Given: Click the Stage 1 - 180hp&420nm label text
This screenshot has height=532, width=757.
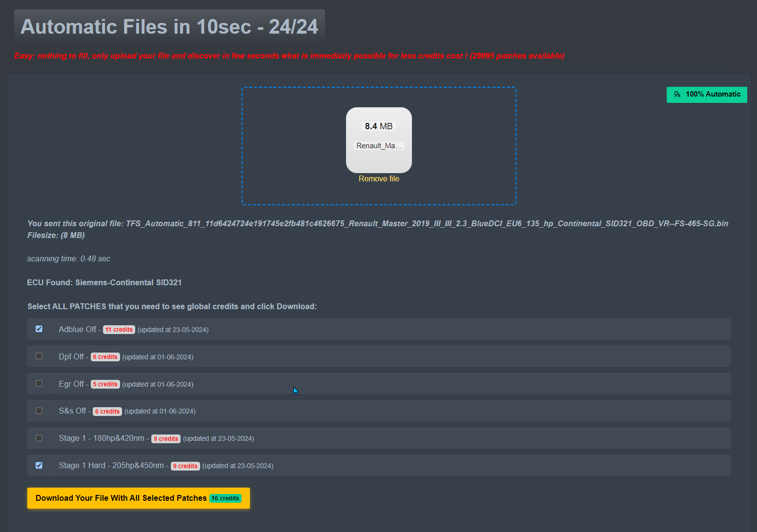Looking at the screenshot, I should [x=102, y=438].
